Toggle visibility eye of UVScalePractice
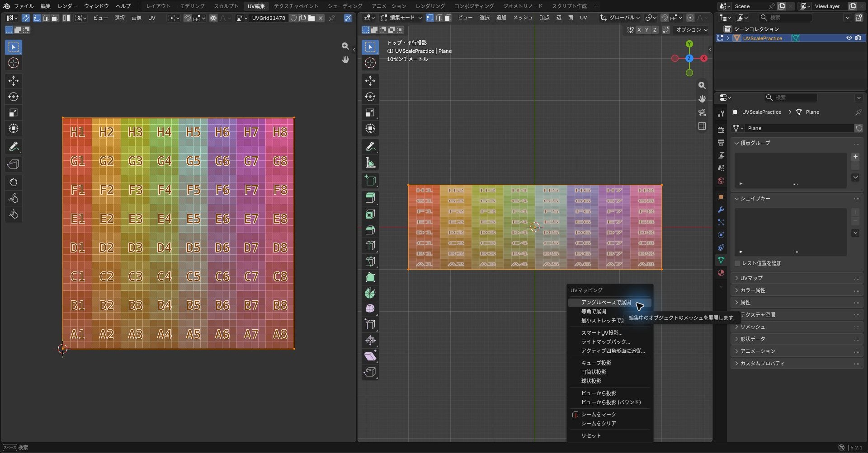Screen dimensions: 868x453 click(x=849, y=38)
